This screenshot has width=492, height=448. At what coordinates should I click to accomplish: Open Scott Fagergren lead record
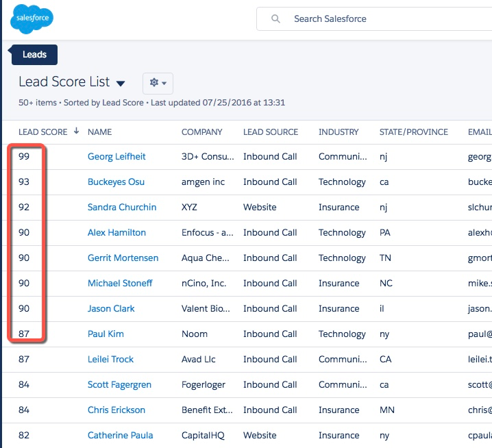pos(119,385)
